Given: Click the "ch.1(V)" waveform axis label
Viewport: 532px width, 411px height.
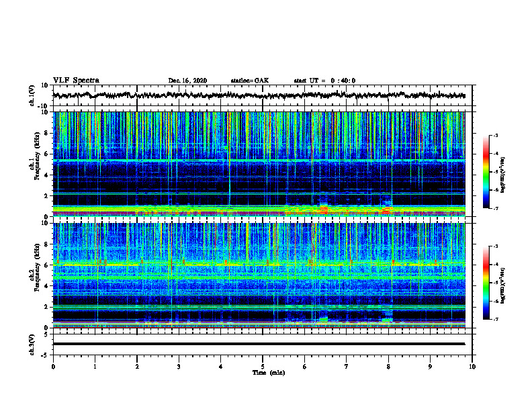Looking at the screenshot, I should click(x=32, y=95).
